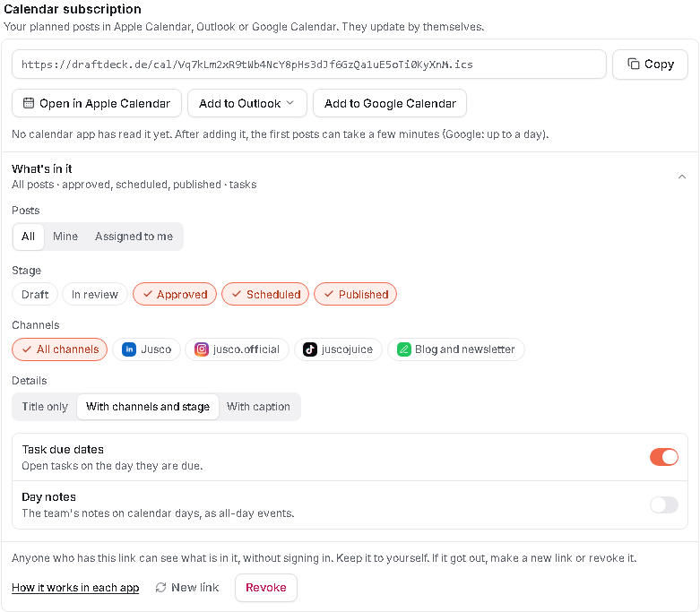Image resolution: width=700 pixels, height=612 pixels.
Task: Click the copy icon in Copy button
Action: (633, 64)
